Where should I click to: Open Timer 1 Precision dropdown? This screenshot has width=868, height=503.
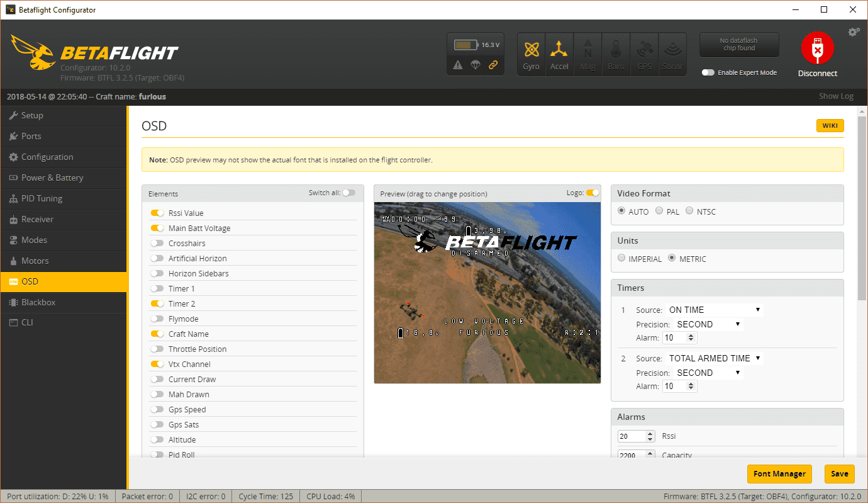pyautogui.click(x=708, y=324)
